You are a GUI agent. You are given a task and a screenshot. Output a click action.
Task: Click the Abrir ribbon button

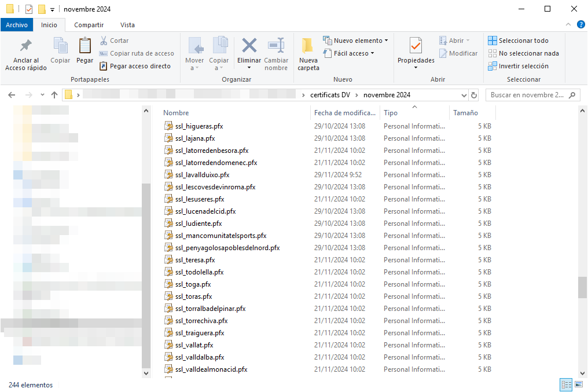point(454,41)
